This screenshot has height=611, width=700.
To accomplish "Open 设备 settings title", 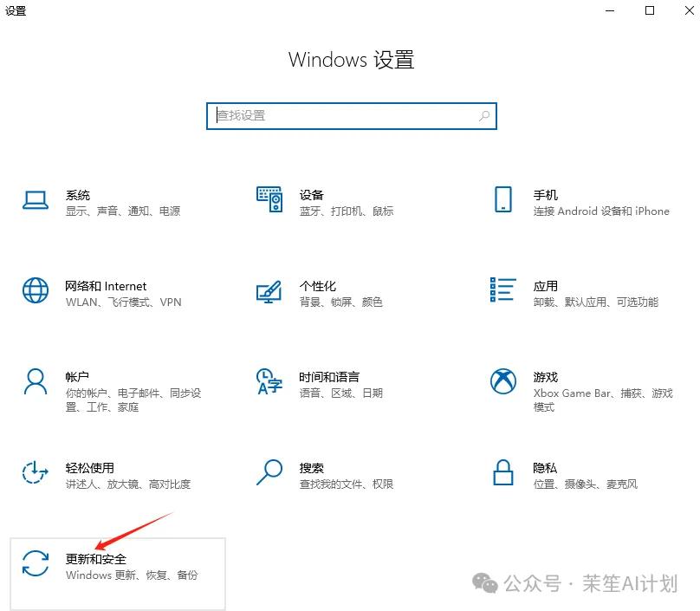I will pyautogui.click(x=311, y=195).
